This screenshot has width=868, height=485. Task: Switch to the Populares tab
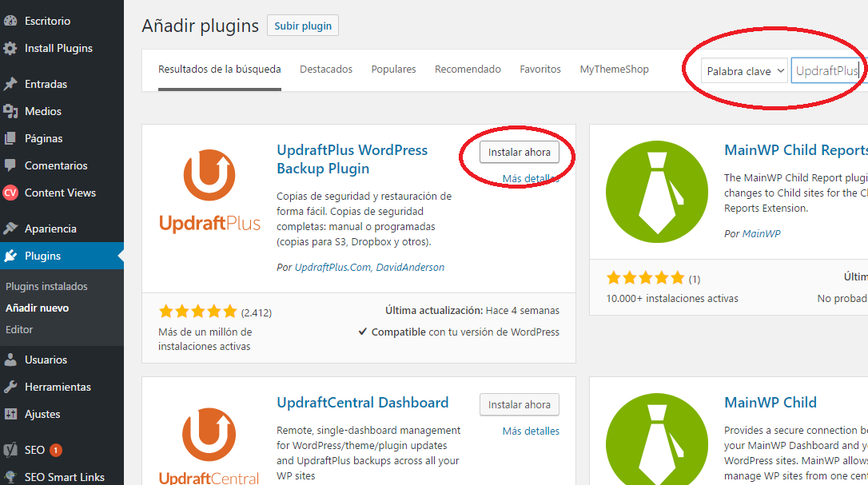click(393, 70)
